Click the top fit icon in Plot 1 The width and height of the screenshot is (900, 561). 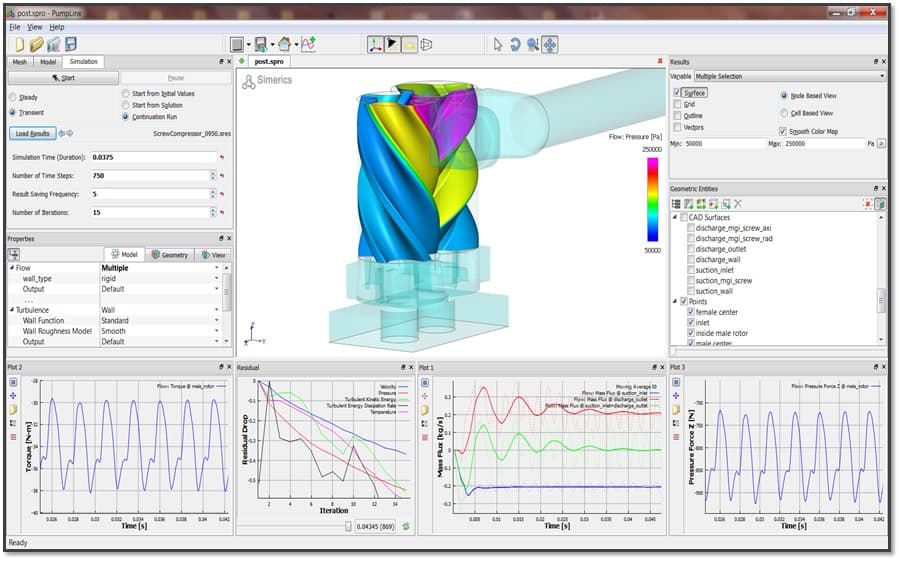pyautogui.click(x=425, y=382)
